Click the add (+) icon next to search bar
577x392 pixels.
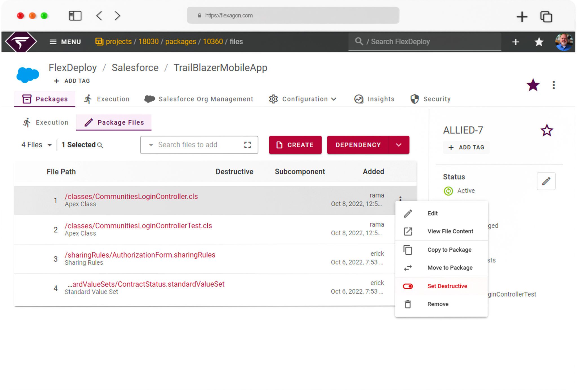coord(515,41)
